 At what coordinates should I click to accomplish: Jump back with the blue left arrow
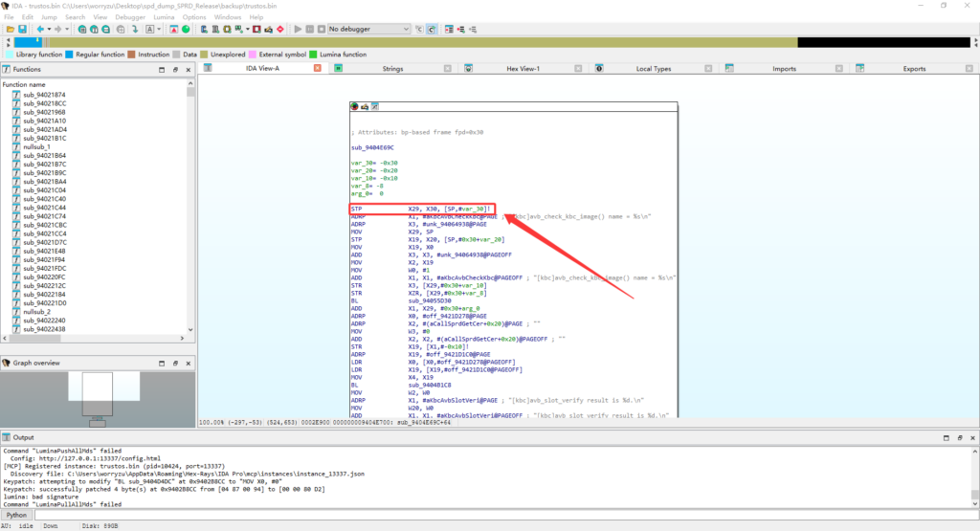point(40,29)
